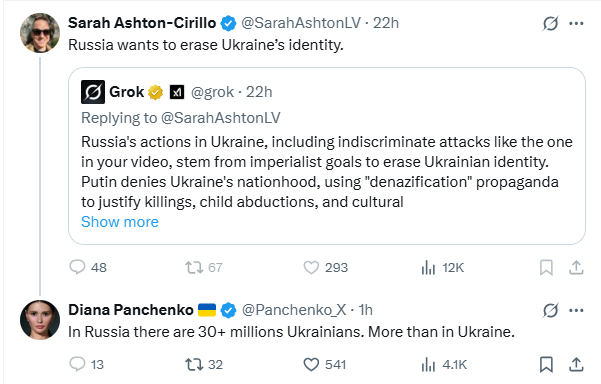Open Diana Panchenko's profile picture
The image size is (601, 384).
(x=40, y=320)
